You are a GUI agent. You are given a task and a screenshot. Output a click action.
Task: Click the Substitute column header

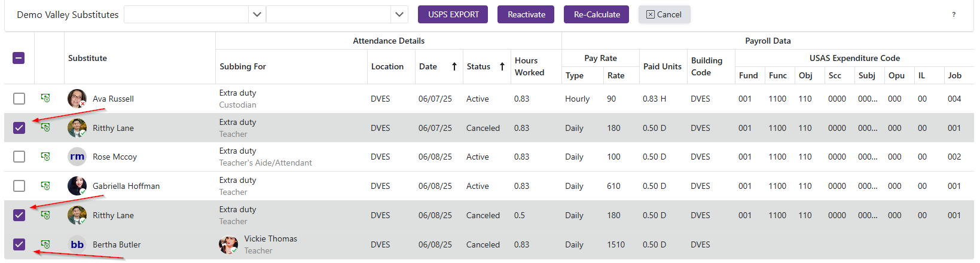pyautogui.click(x=87, y=58)
